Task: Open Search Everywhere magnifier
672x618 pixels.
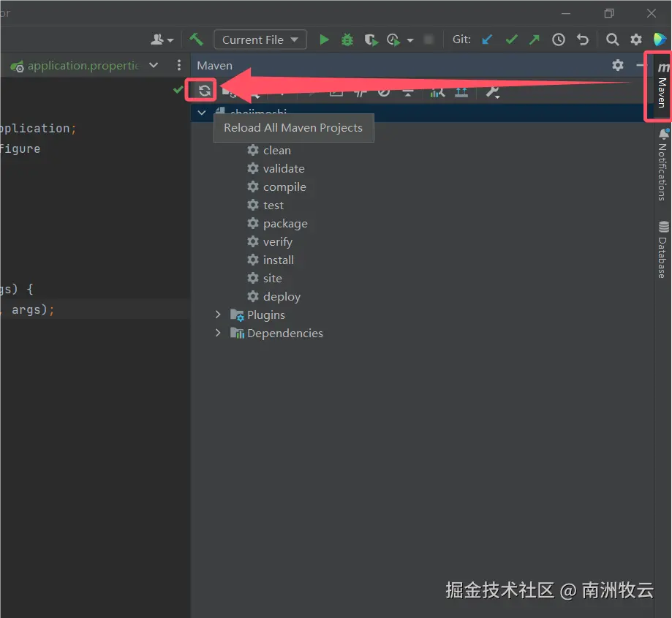Action: [x=612, y=39]
